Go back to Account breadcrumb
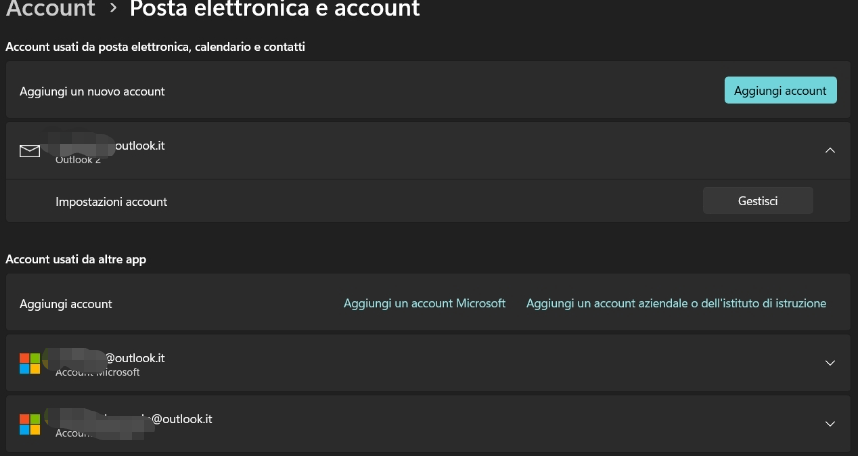Viewport: 858px width, 456px height. (50, 8)
